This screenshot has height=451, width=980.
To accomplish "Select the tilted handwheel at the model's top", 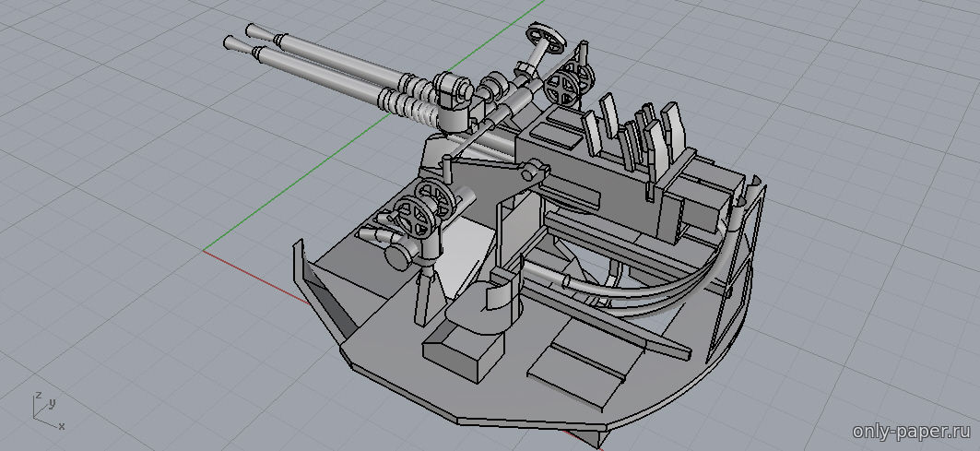I will (x=545, y=38).
